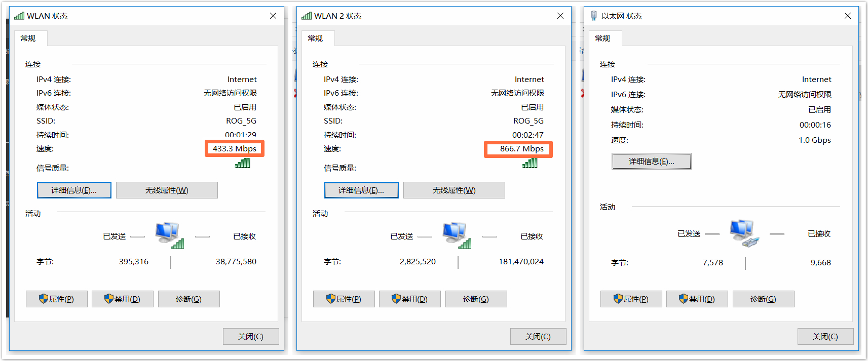Image resolution: width=868 pixels, height=361 pixels.
Task: Click the WLAN 2 状态 title bar signal icon
Action: pos(307,16)
